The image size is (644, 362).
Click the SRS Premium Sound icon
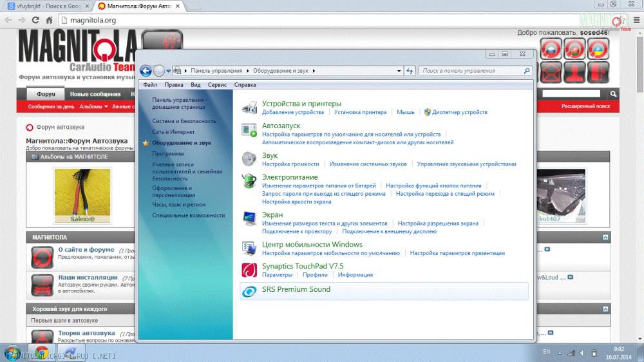click(x=249, y=291)
